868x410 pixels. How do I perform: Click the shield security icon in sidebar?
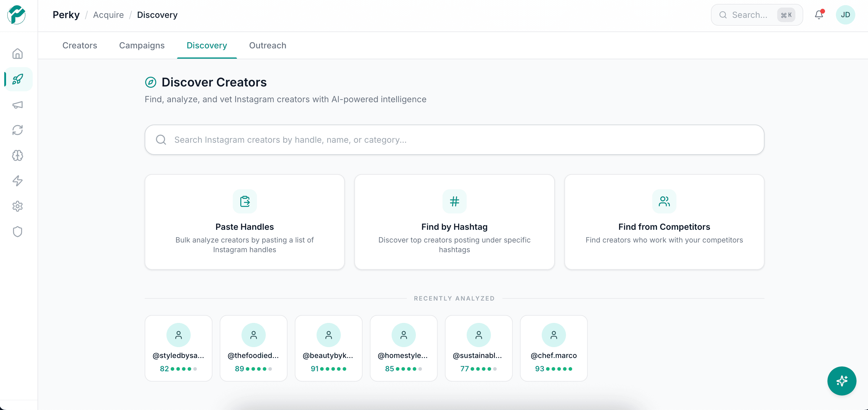point(17,231)
